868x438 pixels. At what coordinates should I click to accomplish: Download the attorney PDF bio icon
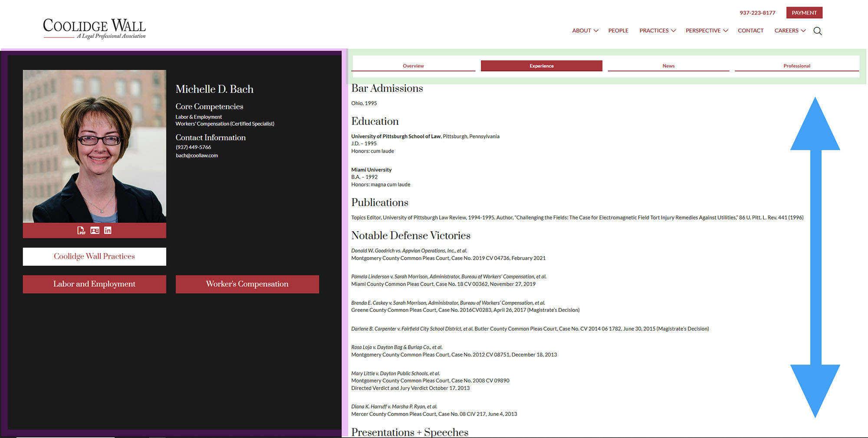[x=81, y=230]
